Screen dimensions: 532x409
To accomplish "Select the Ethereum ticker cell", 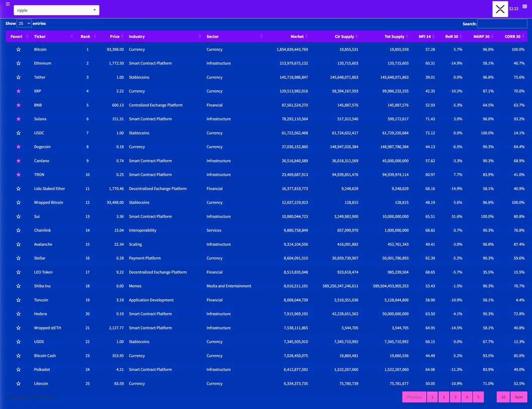I will click(x=42, y=63).
